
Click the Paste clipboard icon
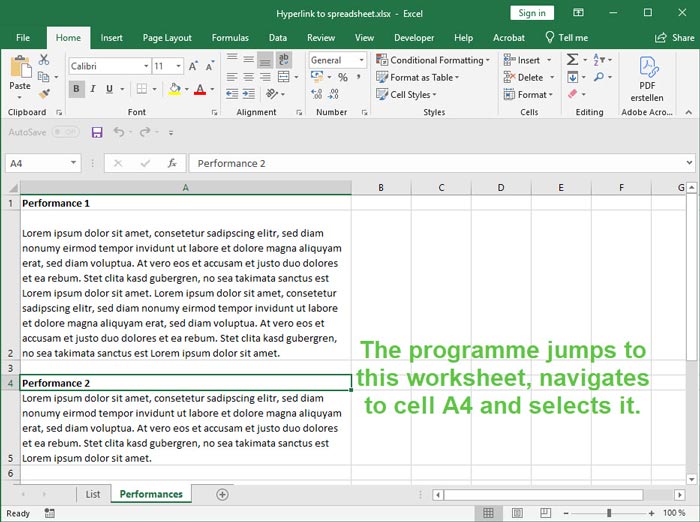(x=21, y=67)
